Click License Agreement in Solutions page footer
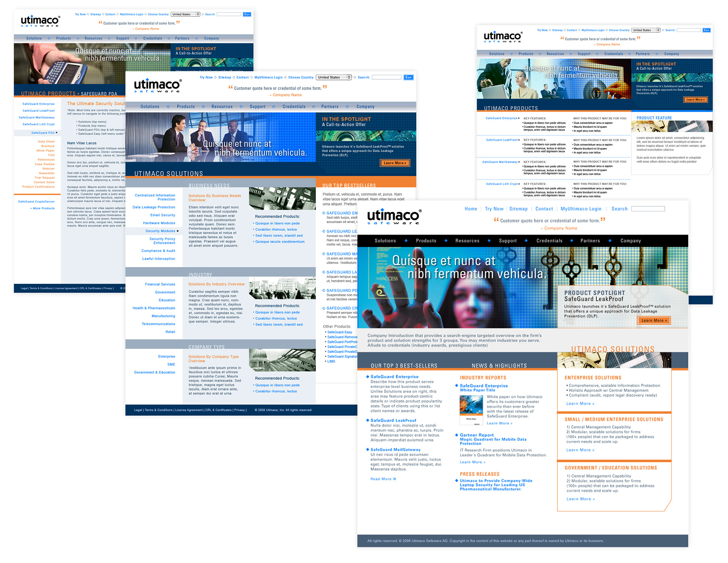The image size is (728, 563). 189,410
